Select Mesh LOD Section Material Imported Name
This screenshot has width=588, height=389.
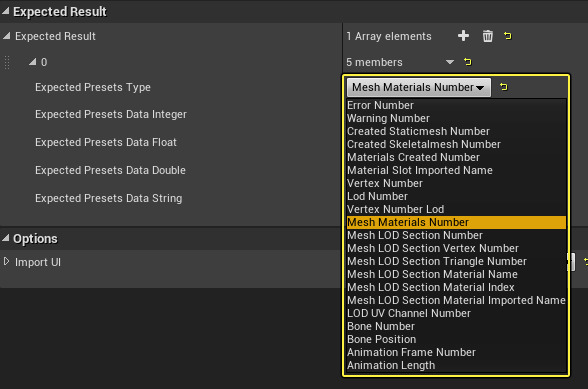click(456, 300)
